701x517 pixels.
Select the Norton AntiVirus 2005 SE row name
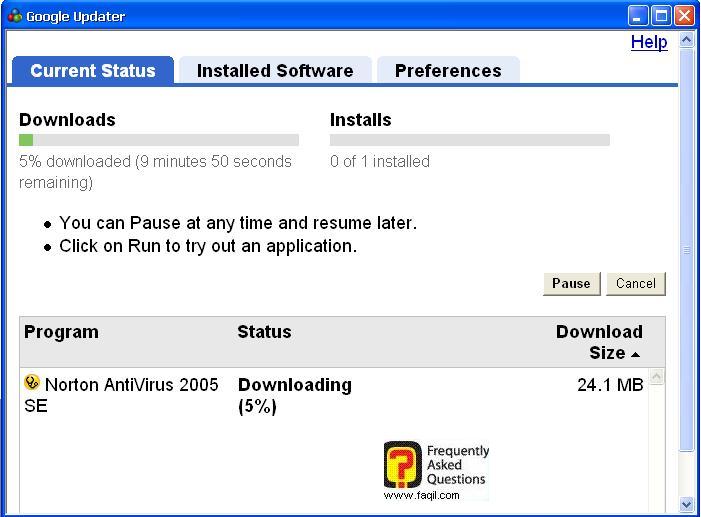point(121,395)
